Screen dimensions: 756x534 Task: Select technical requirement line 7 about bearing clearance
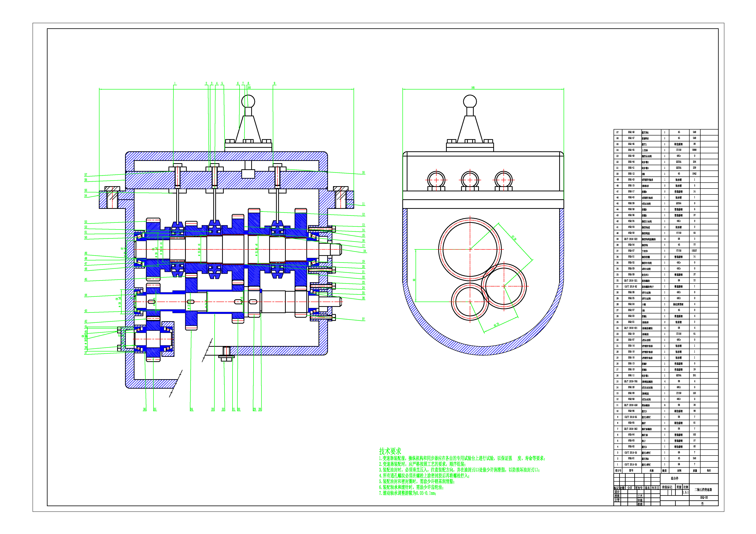[x=408, y=493]
